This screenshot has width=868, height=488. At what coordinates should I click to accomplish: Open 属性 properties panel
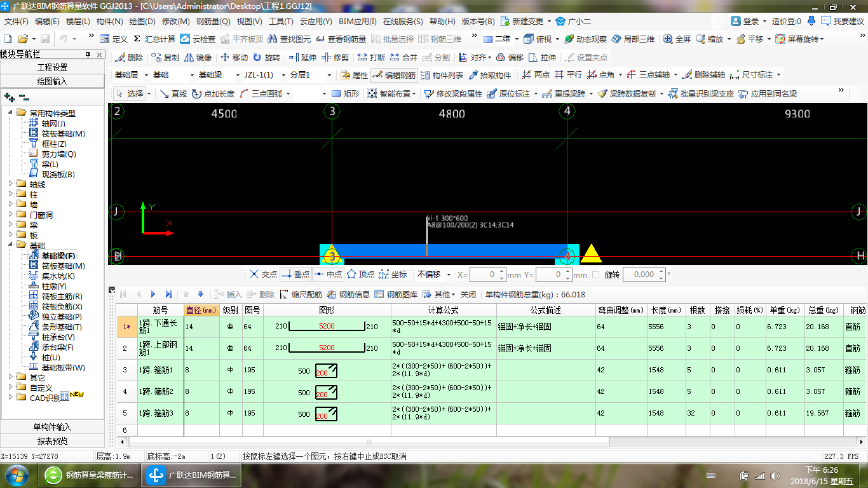point(355,75)
